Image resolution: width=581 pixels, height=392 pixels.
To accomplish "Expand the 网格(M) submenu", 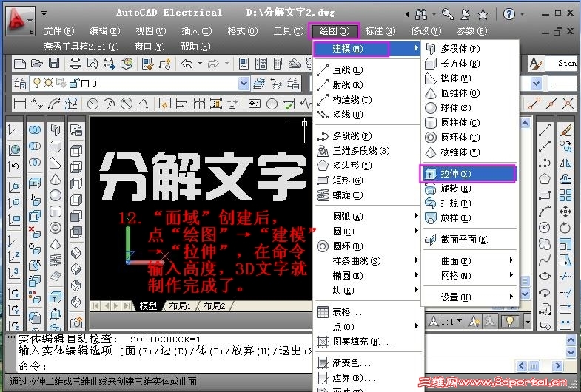I will tap(470, 276).
